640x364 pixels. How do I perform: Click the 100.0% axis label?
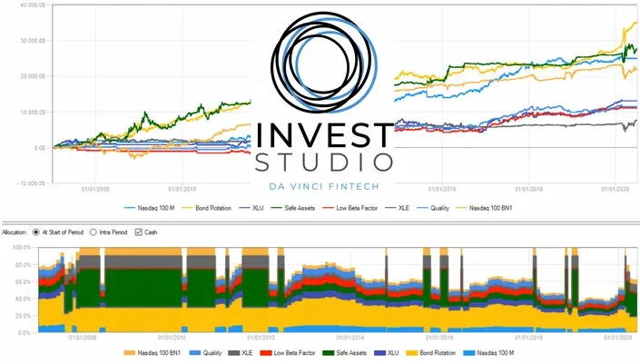(x=22, y=247)
